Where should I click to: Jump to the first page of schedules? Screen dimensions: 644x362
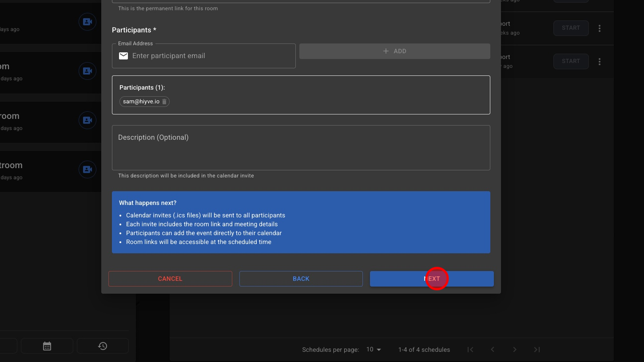click(470, 350)
